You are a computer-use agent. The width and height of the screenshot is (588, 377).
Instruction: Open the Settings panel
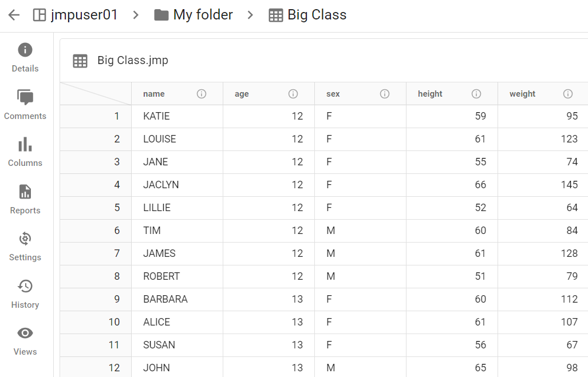[x=25, y=246]
